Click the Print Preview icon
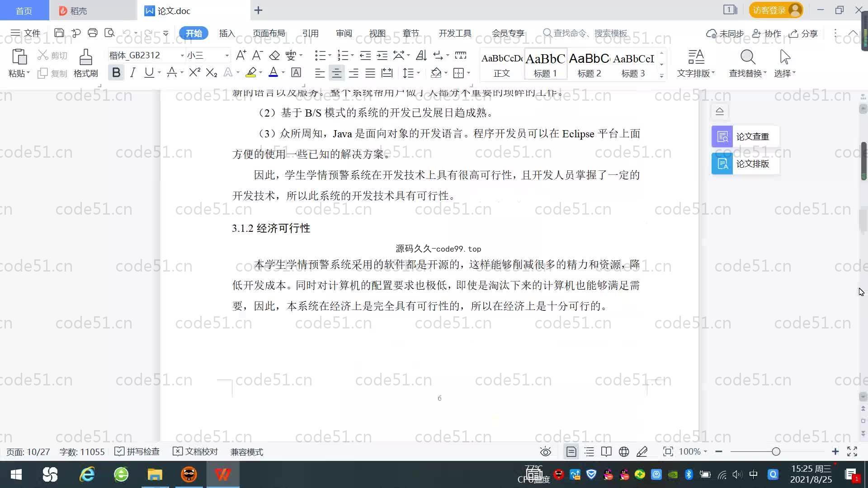Viewport: 868px width, 488px height. coord(109,33)
